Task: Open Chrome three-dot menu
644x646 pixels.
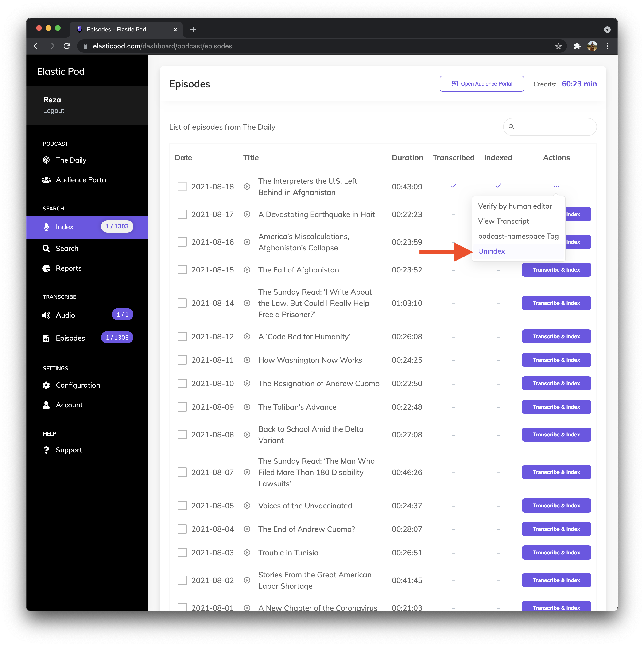Action: click(607, 46)
